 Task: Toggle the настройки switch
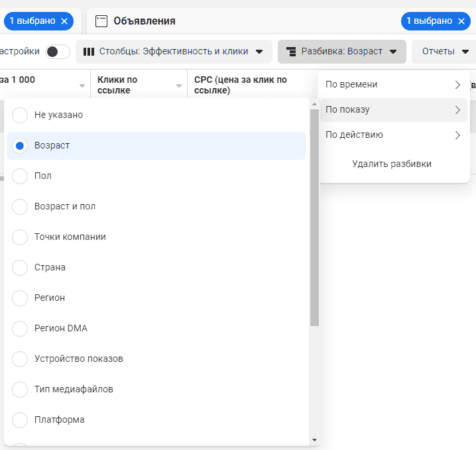(58, 52)
